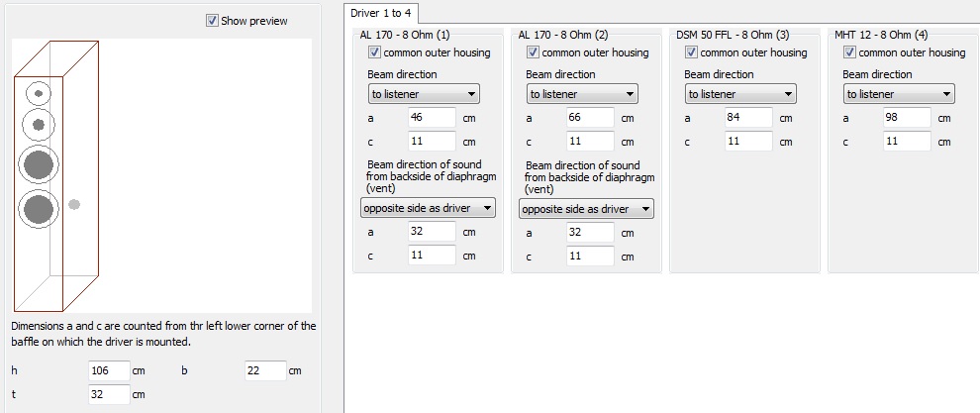This screenshot has height=413, width=980.
Task: Open vent direction dropdown for AL 170 (1)
Action: (428, 208)
